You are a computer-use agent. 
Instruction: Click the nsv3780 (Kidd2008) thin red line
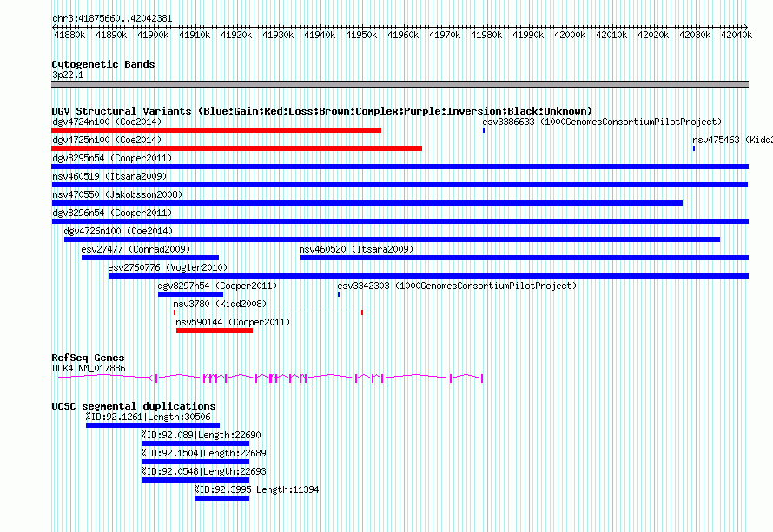[268, 312]
